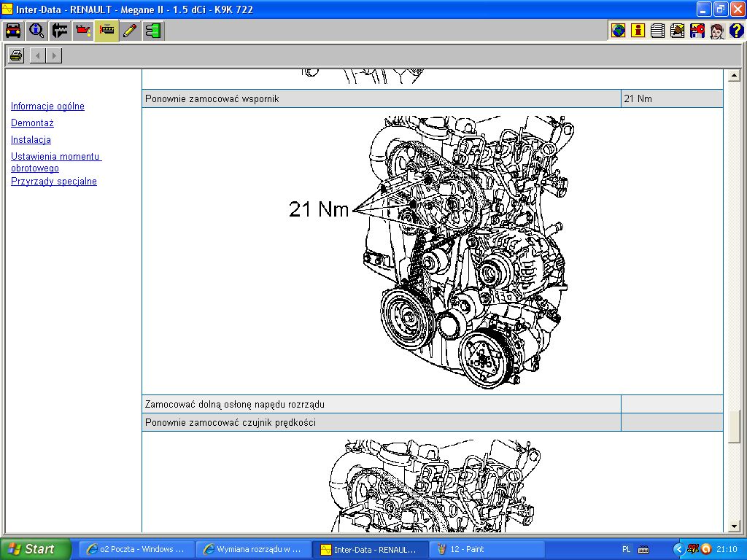Click the yellow pencil notes icon
The height and width of the screenshot is (560, 747).
pyautogui.click(x=130, y=31)
